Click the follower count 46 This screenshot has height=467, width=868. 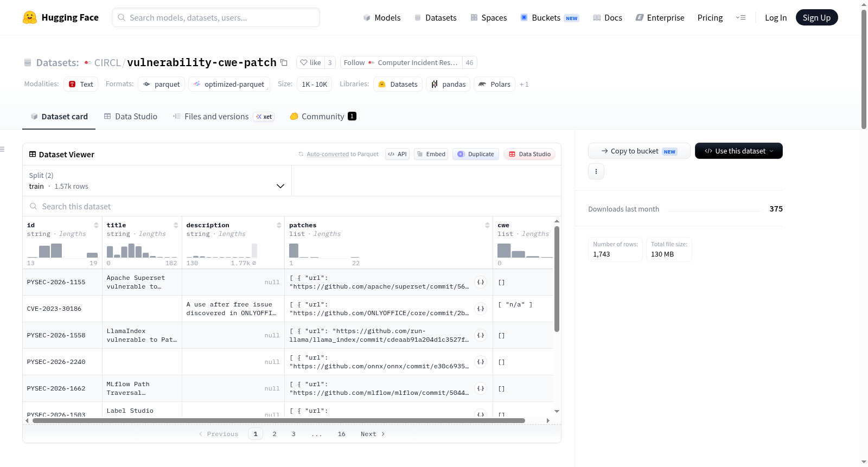[x=470, y=62]
